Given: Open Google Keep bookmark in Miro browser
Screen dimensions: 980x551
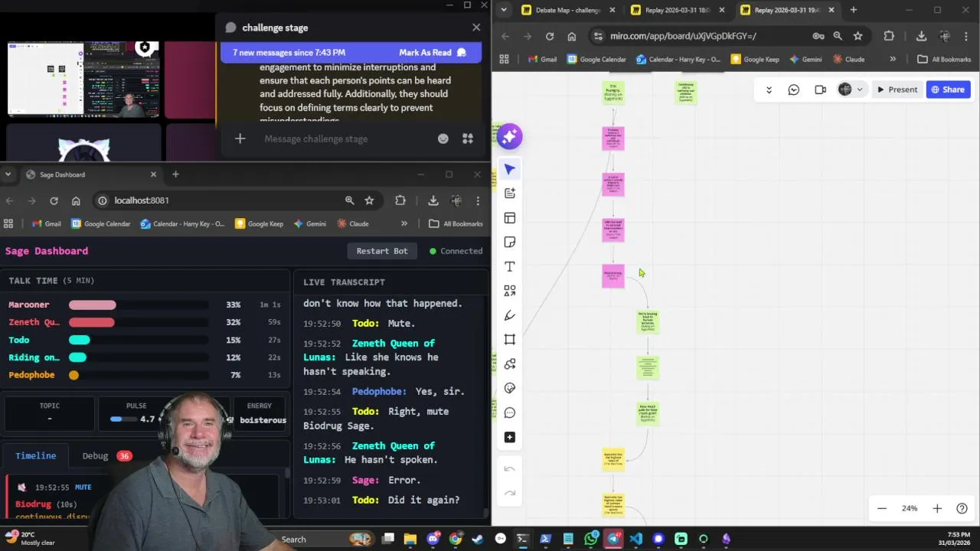Looking at the screenshot, I should [755, 59].
